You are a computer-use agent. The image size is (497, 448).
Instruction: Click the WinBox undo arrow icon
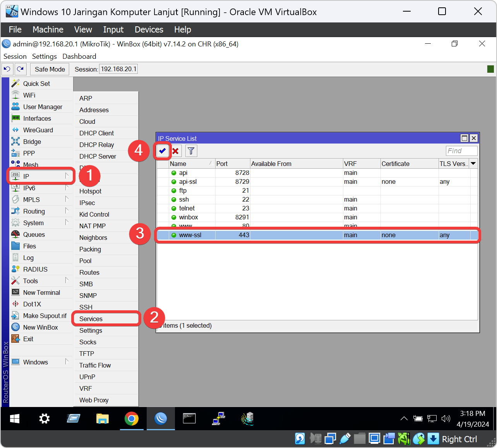click(x=7, y=69)
